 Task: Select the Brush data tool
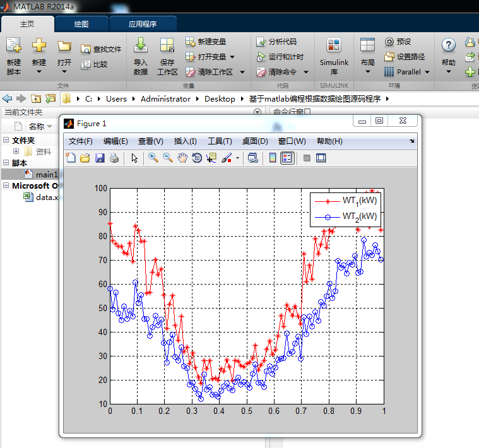[x=227, y=158]
